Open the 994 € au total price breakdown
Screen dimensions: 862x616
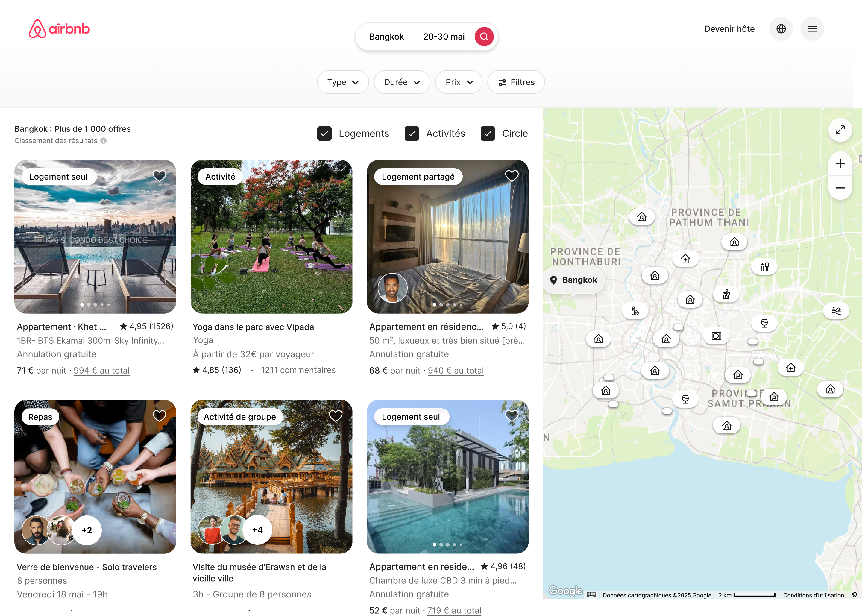(102, 371)
